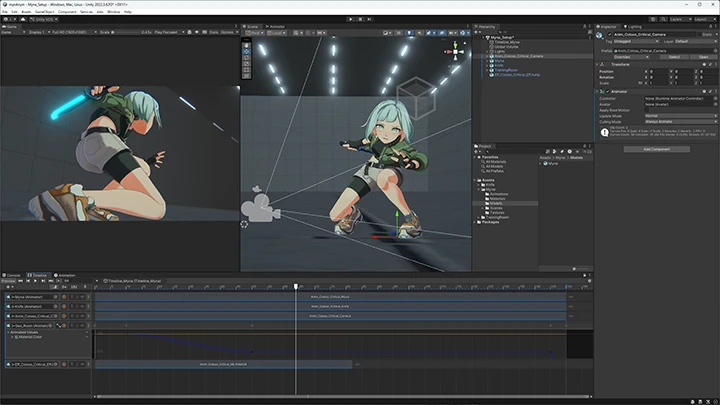The height and width of the screenshot is (405, 720).
Task: Click the prefab Select button
Action: (674, 57)
